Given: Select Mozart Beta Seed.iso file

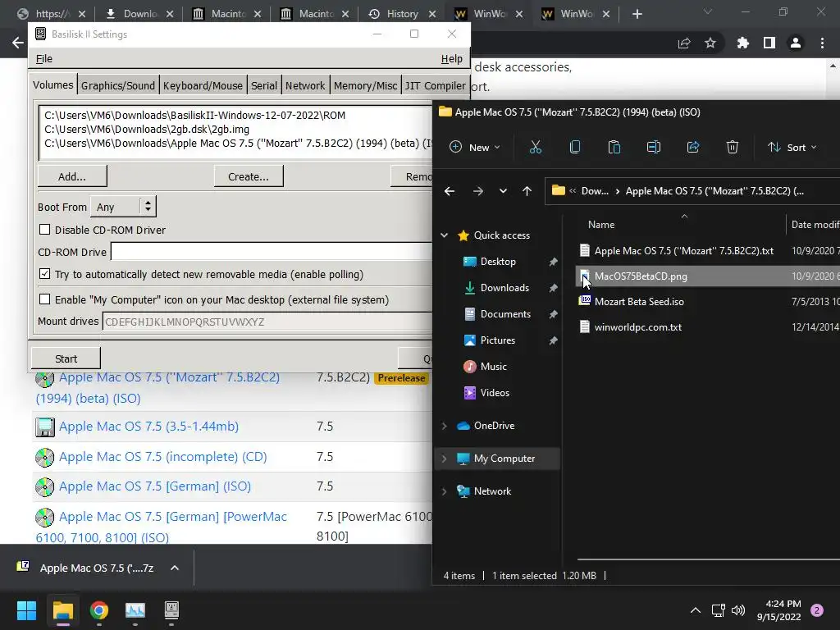Looking at the screenshot, I should (x=639, y=302).
